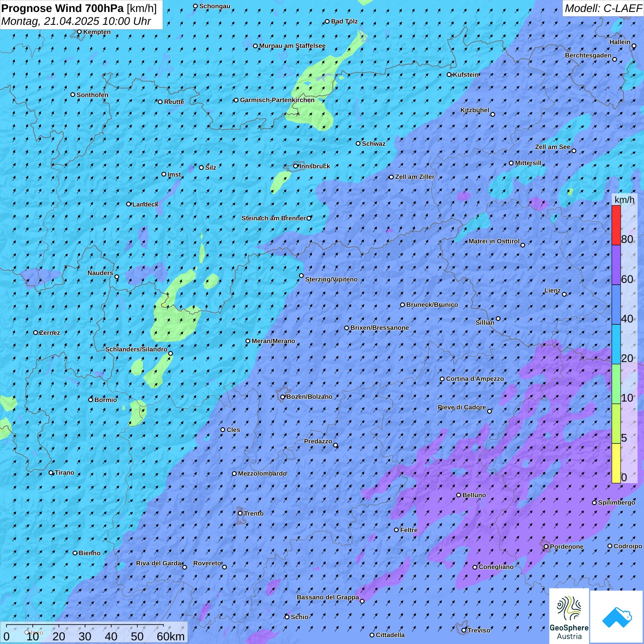Screen dimensions: 644x644
Task: Click the Schongau label
Action: click(214, 6)
